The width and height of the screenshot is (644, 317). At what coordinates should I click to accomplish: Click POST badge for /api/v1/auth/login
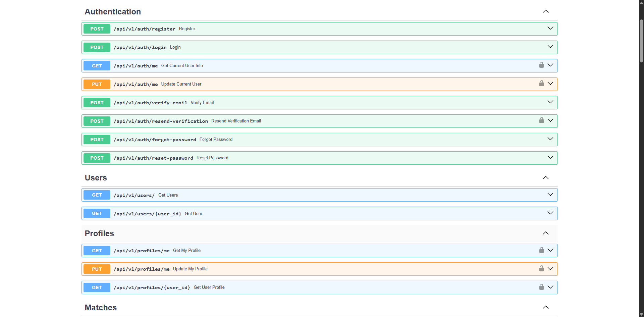point(97,47)
